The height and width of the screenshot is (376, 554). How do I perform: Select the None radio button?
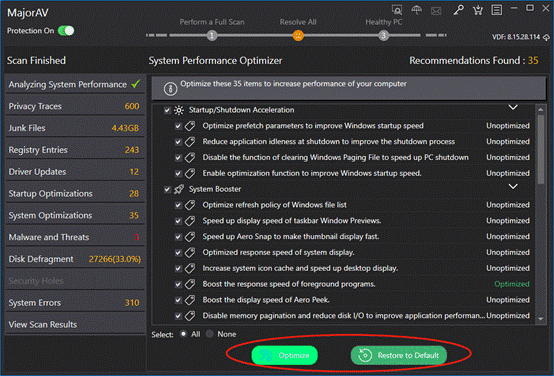coord(210,334)
